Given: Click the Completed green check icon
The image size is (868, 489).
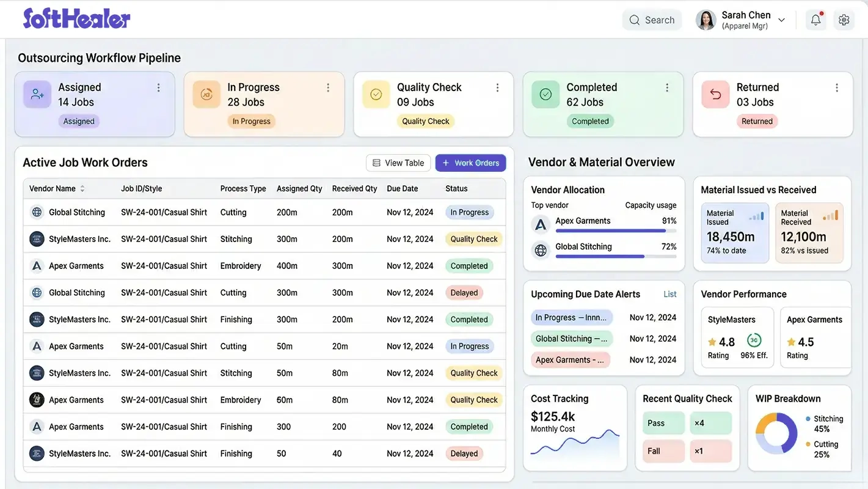Looking at the screenshot, I should point(545,94).
